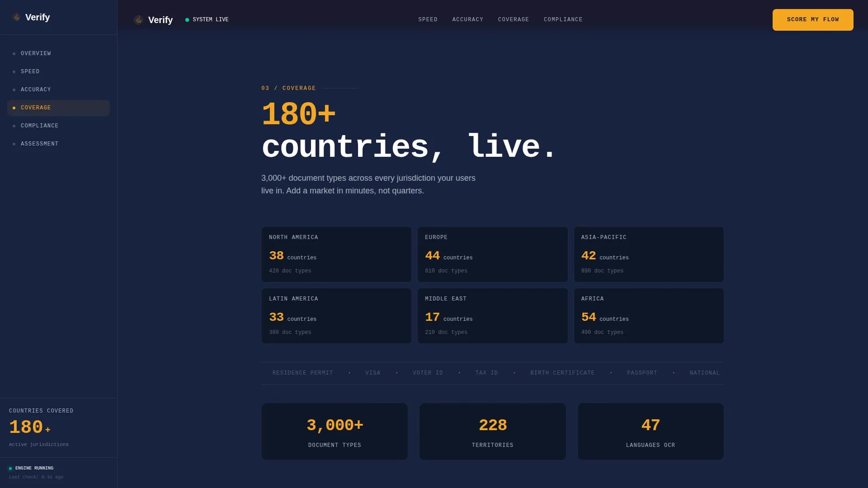Open the SPEED section from the sidebar

pyautogui.click(x=30, y=71)
